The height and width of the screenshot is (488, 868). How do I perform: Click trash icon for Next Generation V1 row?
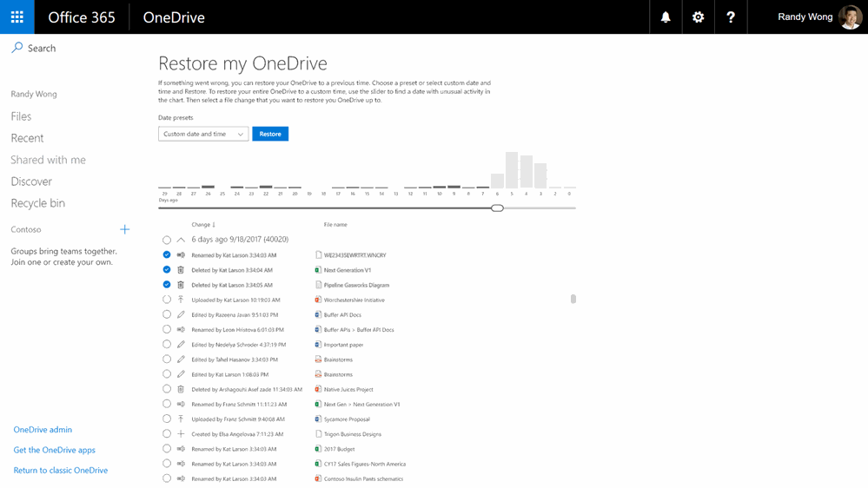click(181, 270)
